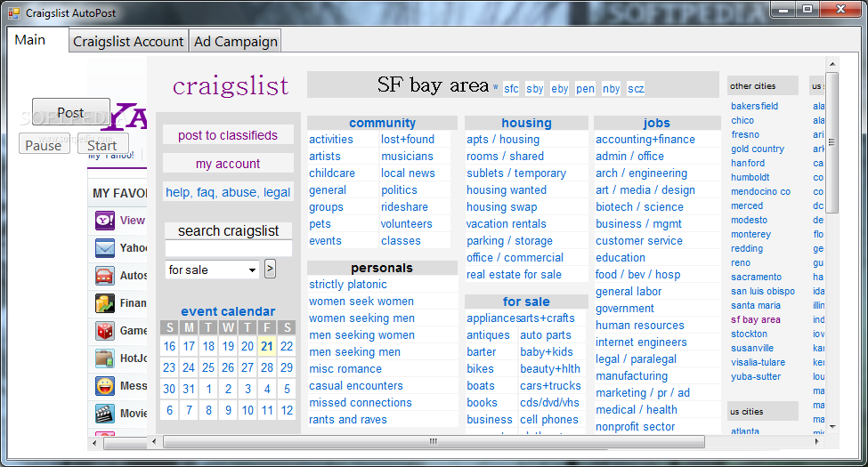
Task: Open 'real estate for sale' link
Action: (x=514, y=275)
